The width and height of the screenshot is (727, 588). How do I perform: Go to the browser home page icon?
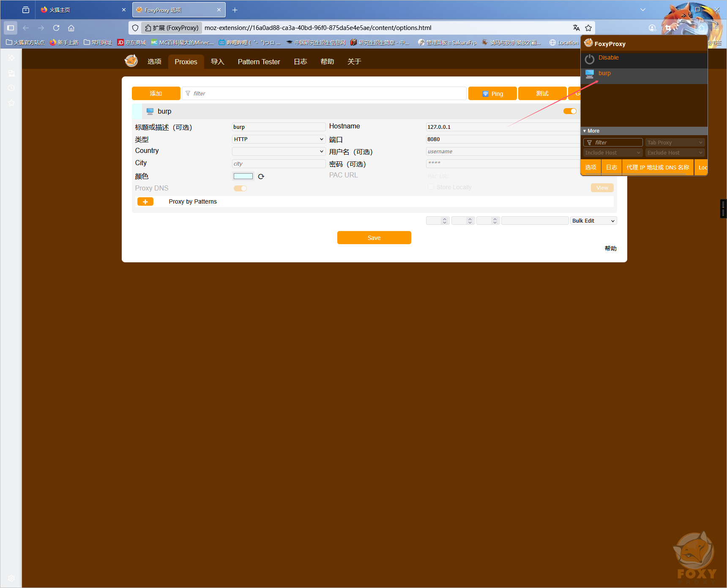(71, 28)
